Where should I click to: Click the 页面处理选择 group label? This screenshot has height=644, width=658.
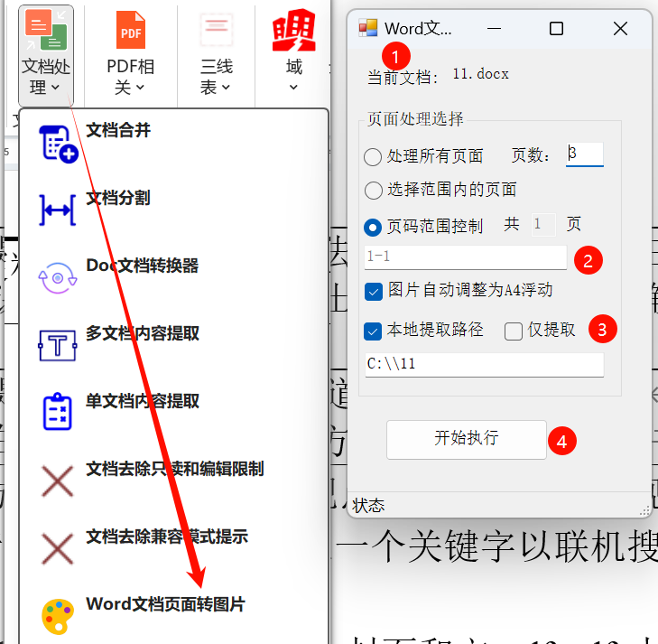(415, 119)
